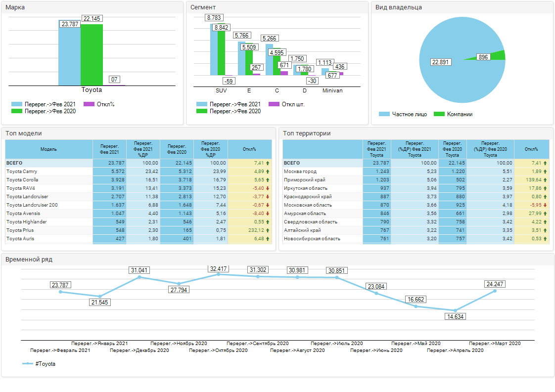Click the Откл% header in Топ модели table
Image resolution: width=555 pixels, height=392 pixels.
(x=249, y=149)
